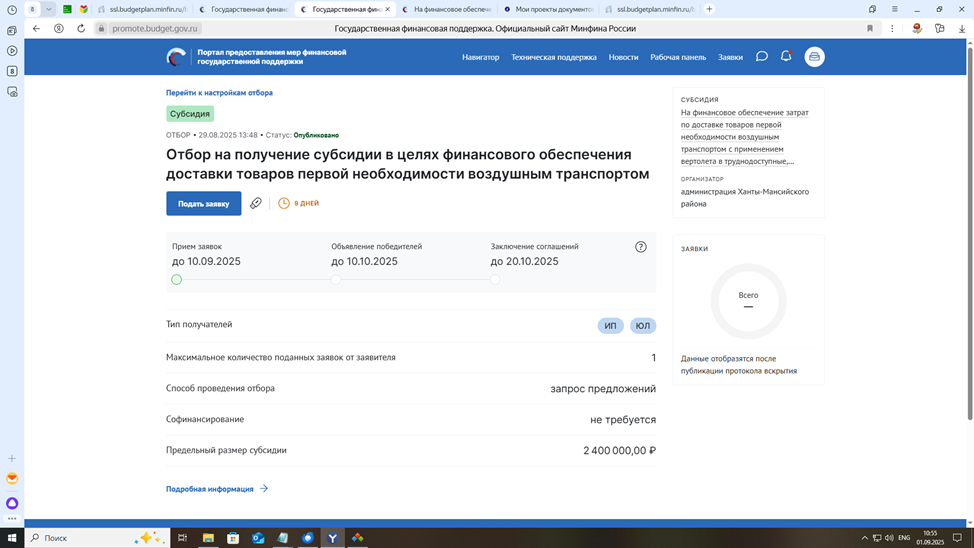Screen dimensions: 974x548
Task: Follow the Перейти к настройкам отбора link
Action: (219, 93)
